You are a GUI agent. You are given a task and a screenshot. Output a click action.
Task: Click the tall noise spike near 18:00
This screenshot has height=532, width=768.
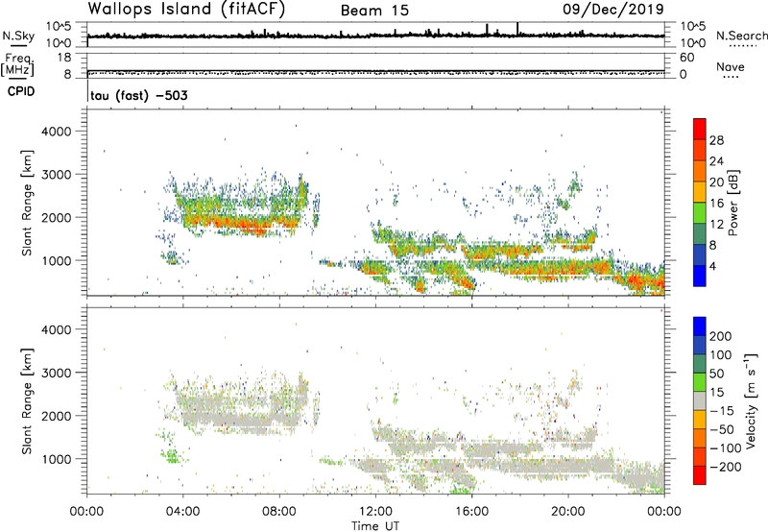(517, 29)
